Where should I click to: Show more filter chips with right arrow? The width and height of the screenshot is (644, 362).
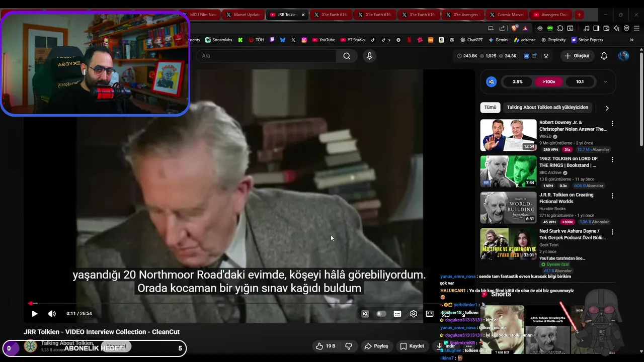[607, 108]
